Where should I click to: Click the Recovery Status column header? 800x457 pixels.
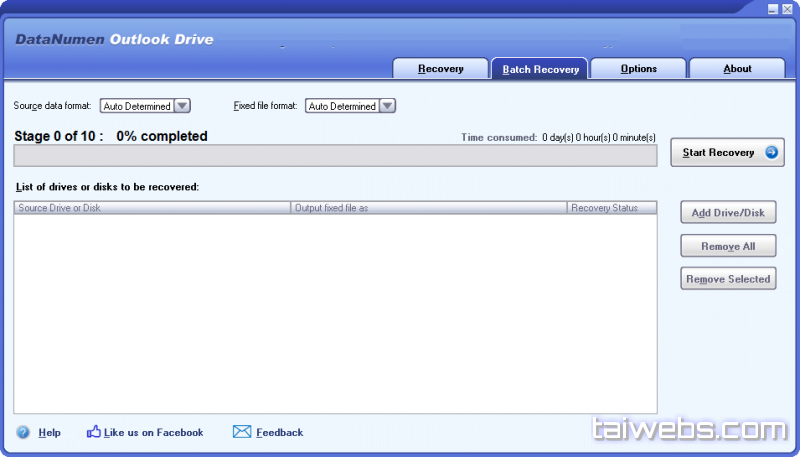tap(611, 208)
